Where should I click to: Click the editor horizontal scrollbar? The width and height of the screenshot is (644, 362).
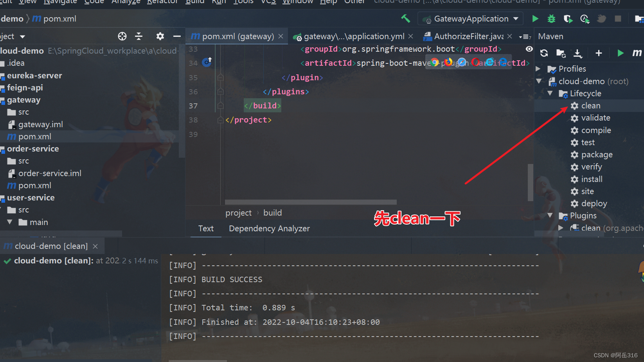tap(311, 202)
